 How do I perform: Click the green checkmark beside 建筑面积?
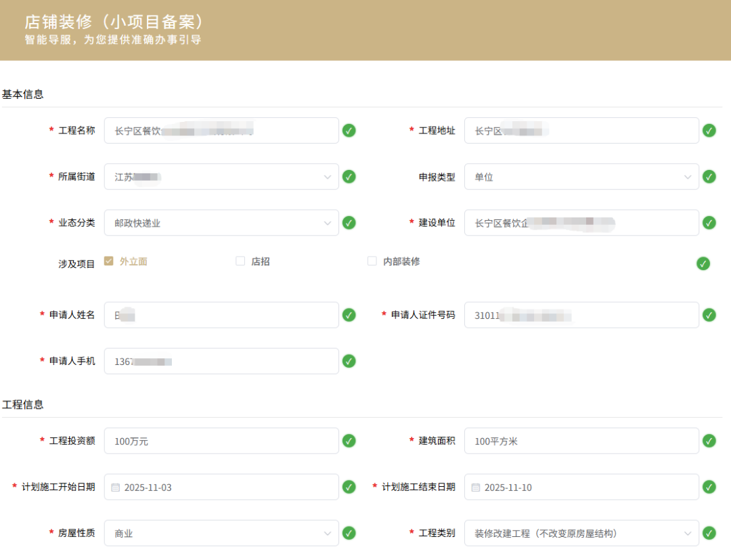coord(709,440)
